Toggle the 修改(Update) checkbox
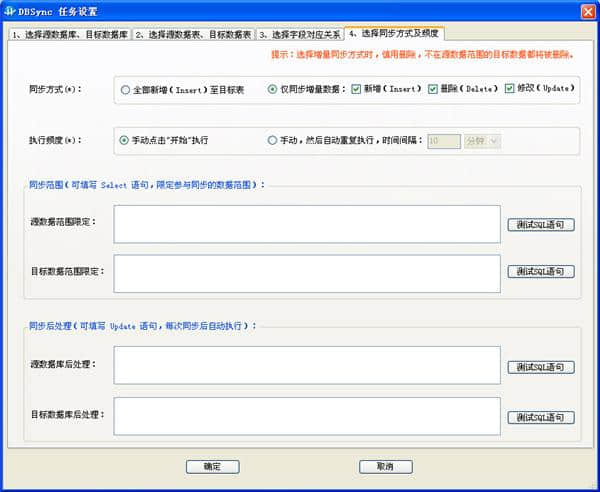This screenshot has width=600, height=492. coord(510,89)
